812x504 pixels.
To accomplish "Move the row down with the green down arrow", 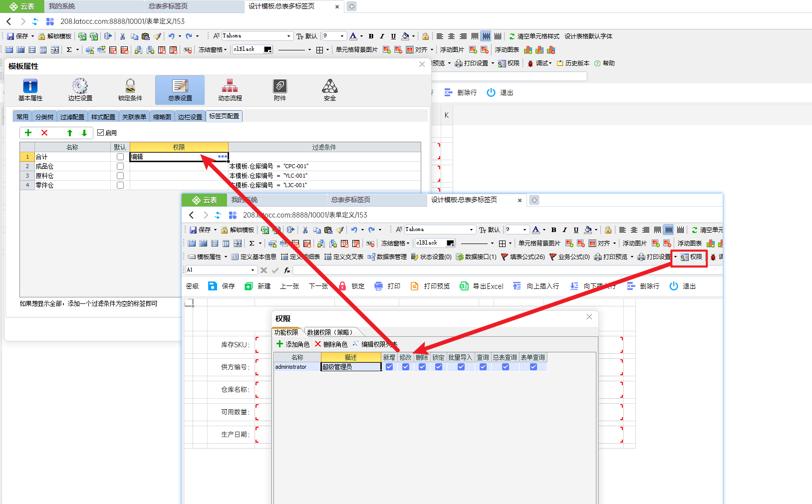I will click(84, 133).
